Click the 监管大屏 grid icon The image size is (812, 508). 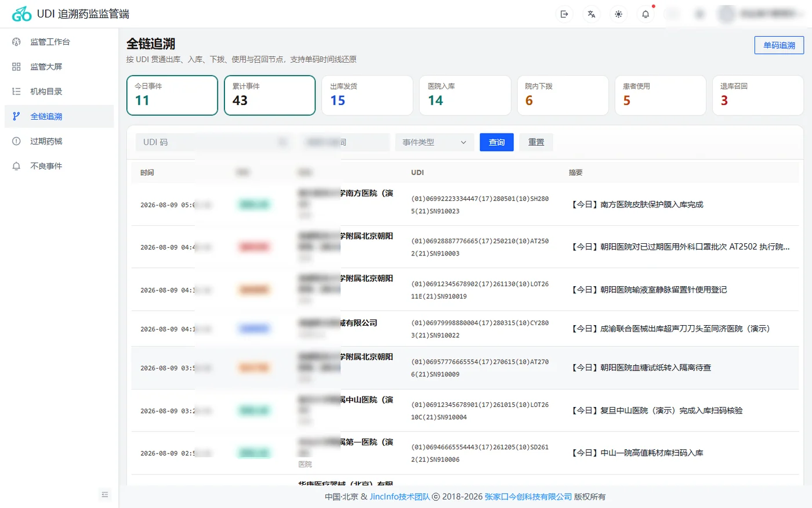(16, 67)
